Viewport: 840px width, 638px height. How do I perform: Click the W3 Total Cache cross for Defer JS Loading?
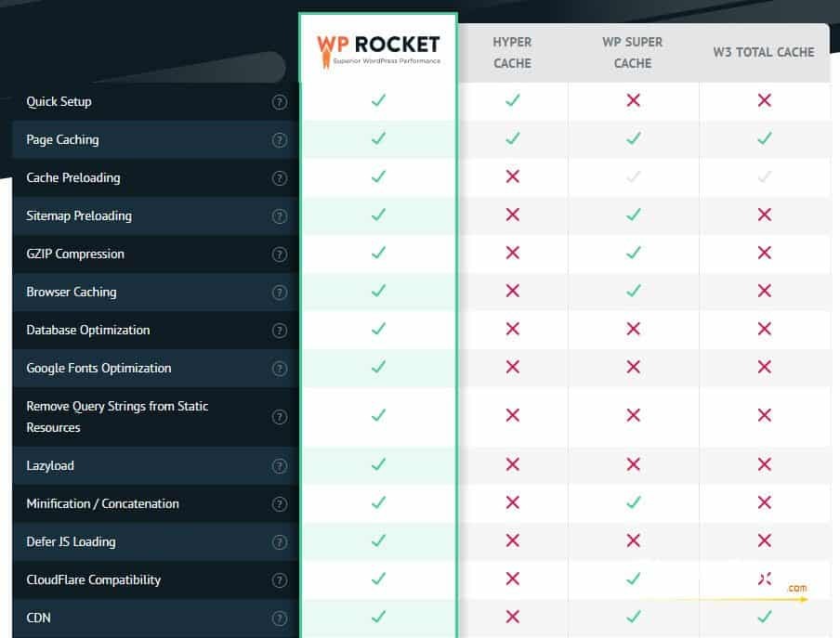[x=765, y=540]
